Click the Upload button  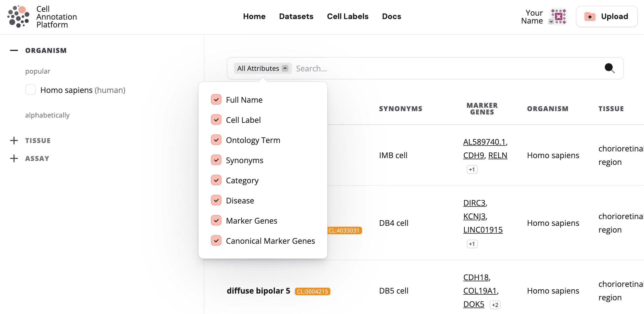606,17
